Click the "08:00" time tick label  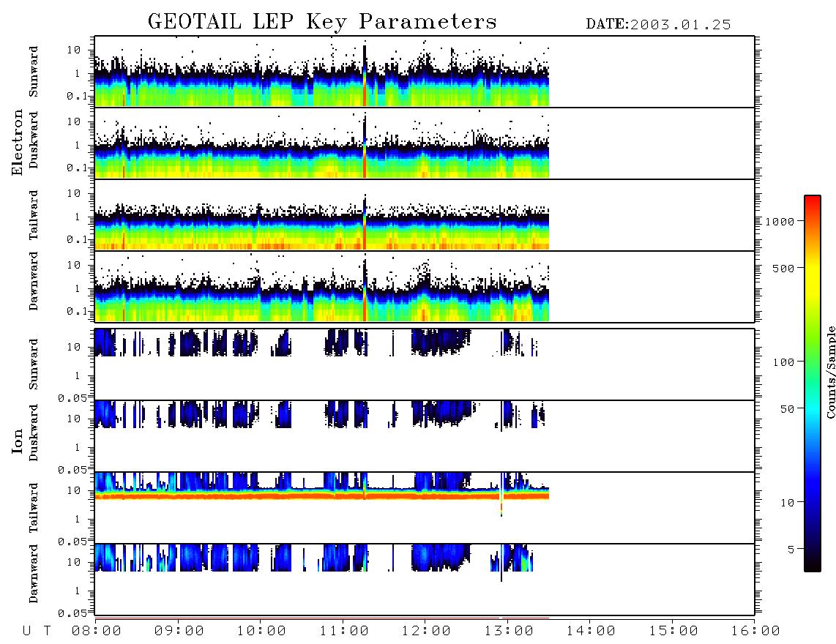97,631
